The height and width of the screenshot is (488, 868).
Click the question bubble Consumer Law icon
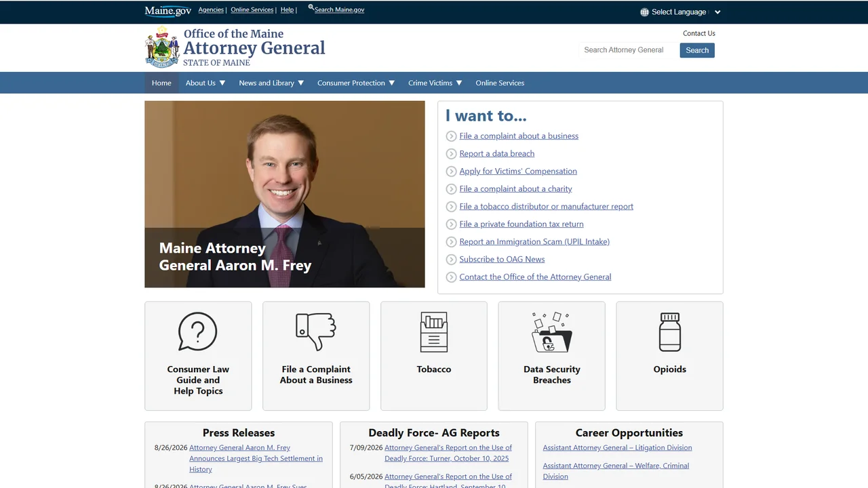[x=198, y=332]
